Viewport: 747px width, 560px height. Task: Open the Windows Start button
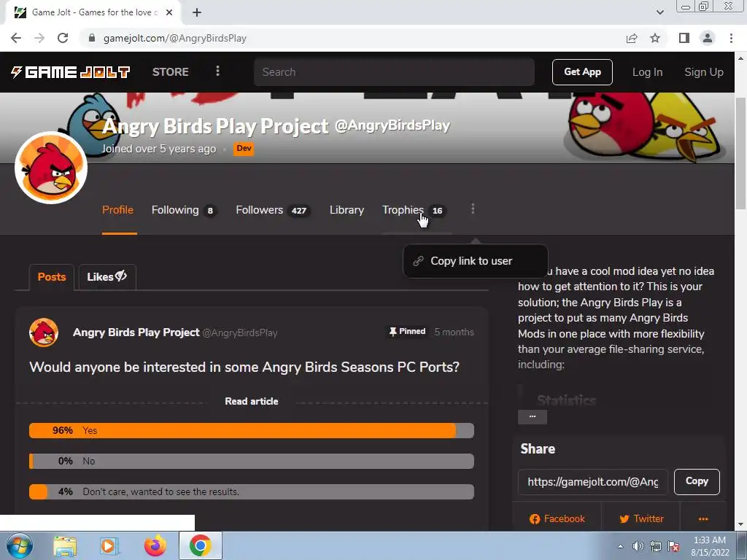[20, 545]
